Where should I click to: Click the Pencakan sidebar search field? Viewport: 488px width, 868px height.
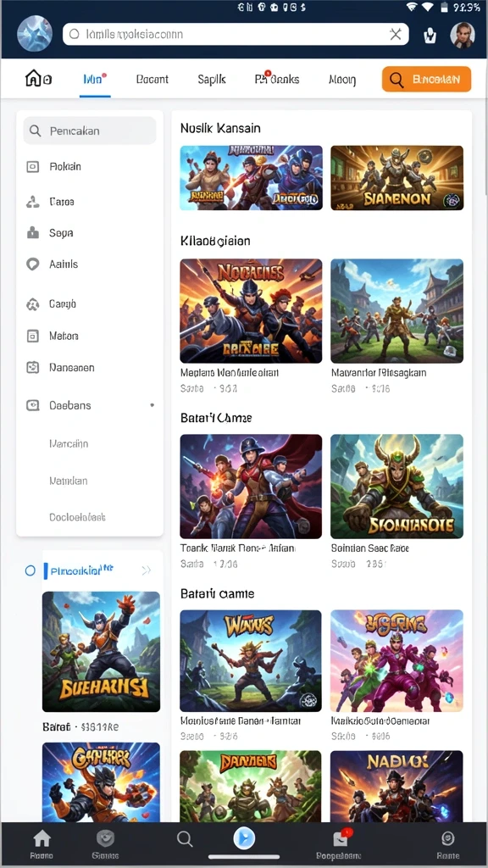90,131
